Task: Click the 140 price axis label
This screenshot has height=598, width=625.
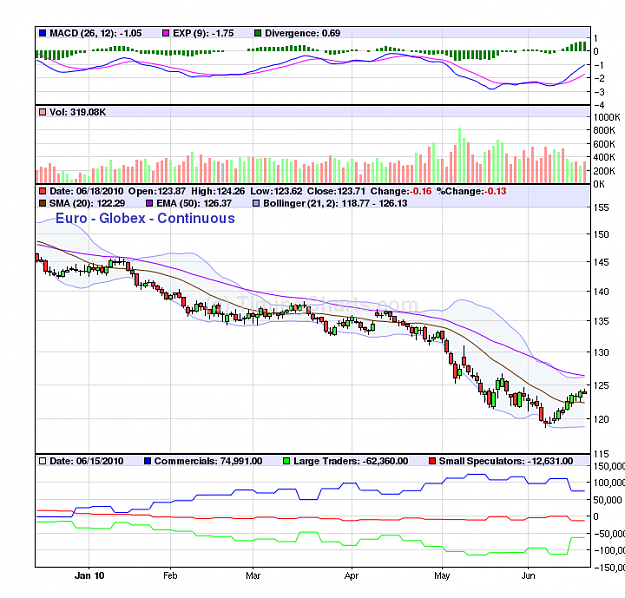Action: click(x=600, y=292)
